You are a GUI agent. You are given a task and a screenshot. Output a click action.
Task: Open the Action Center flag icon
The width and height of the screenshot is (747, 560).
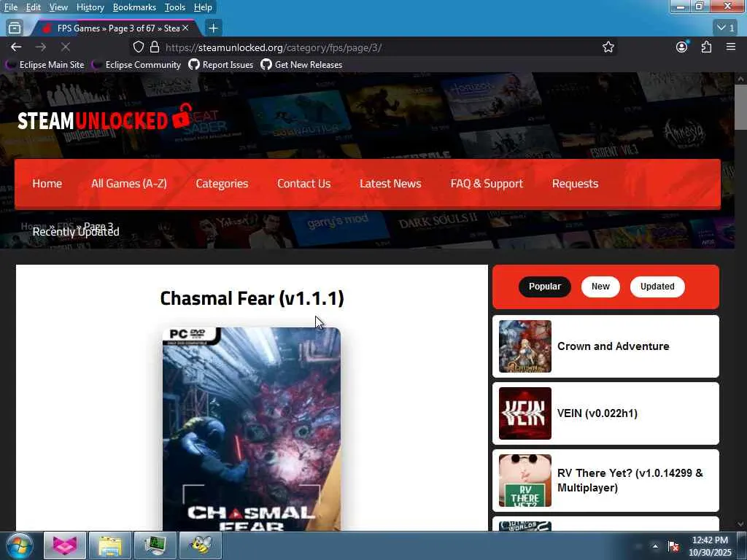[x=673, y=546]
